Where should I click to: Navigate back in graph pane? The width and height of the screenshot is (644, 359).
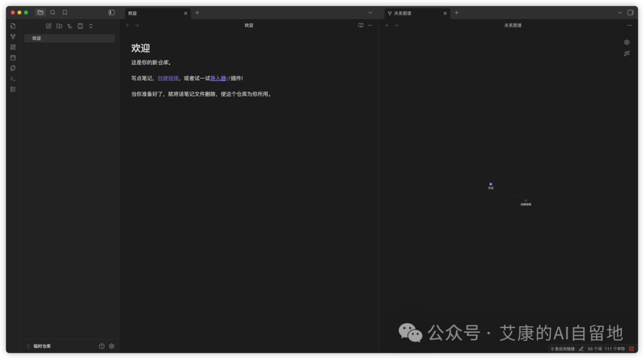[x=388, y=26]
